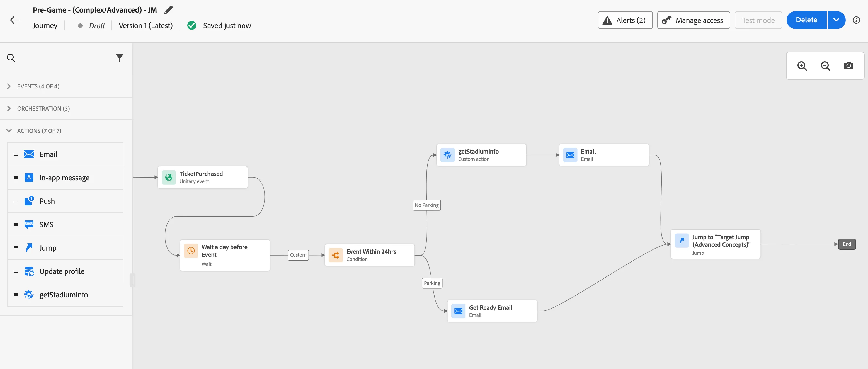868x369 pixels.
Task: Go back using the left arrow
Action: tap(15, 20)
